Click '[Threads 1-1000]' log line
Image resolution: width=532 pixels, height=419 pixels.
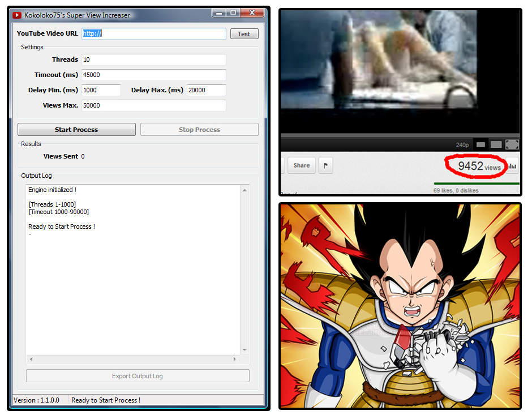coord(52,204)
